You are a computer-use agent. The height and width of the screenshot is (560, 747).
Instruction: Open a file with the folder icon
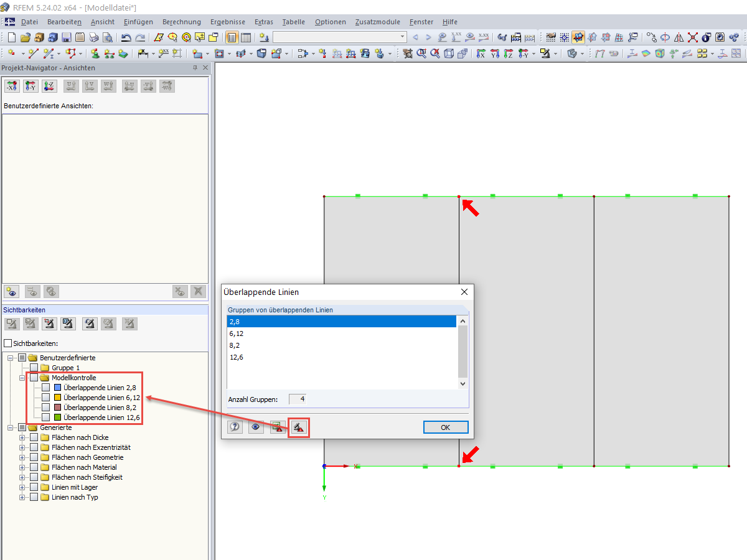click(26, 37)
